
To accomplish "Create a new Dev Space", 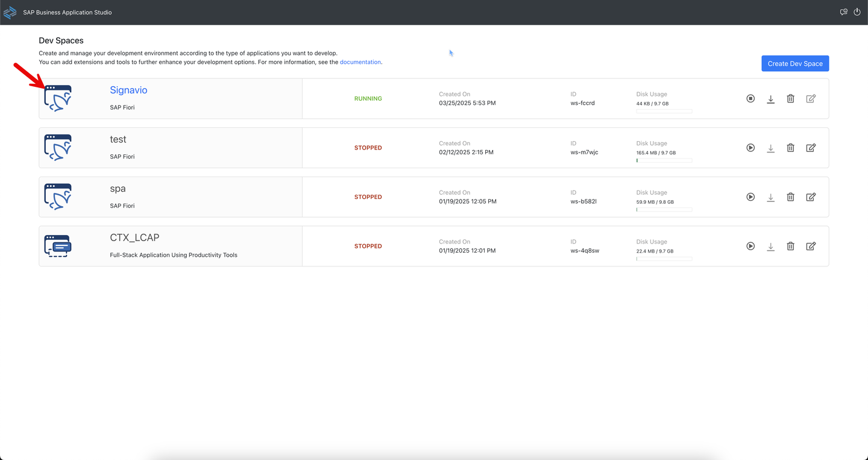I will point(795,63).
